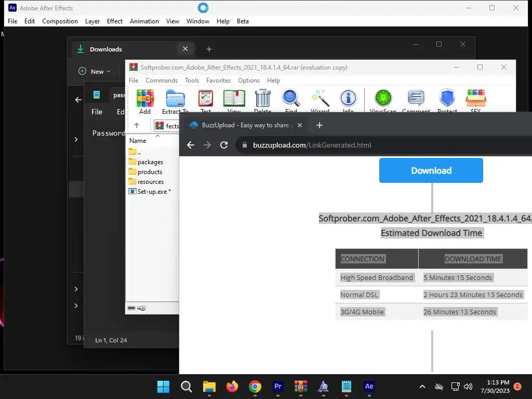Open a new browser tab
The image size is (532, 399).
tap(320, 125)
